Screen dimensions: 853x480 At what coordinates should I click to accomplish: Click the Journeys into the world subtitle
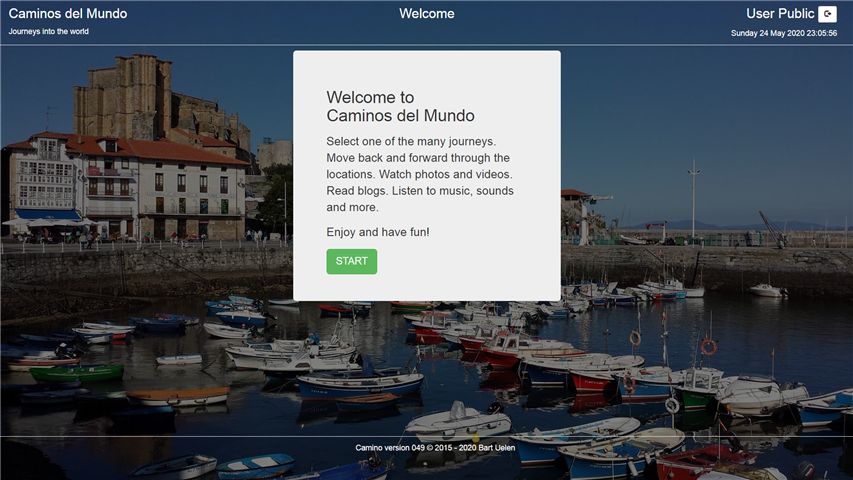48,32
